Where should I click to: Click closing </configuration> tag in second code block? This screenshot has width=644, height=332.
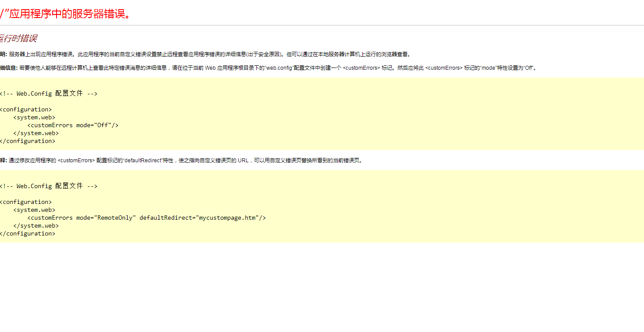(28, 233)
